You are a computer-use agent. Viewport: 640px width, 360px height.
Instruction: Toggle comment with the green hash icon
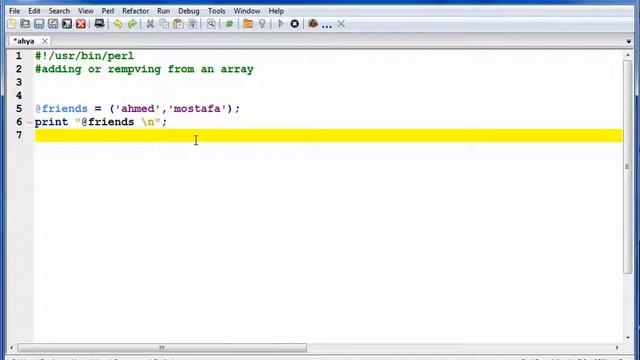pos(229,24)
